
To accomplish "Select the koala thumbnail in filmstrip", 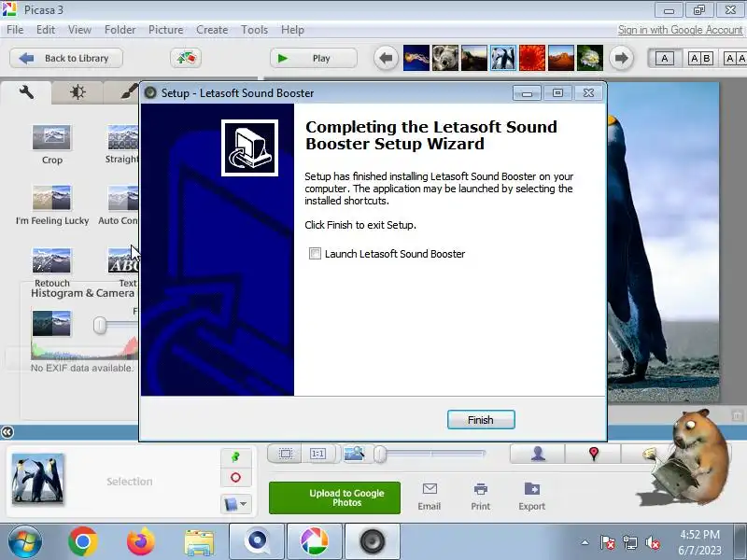I will (445, 58).
